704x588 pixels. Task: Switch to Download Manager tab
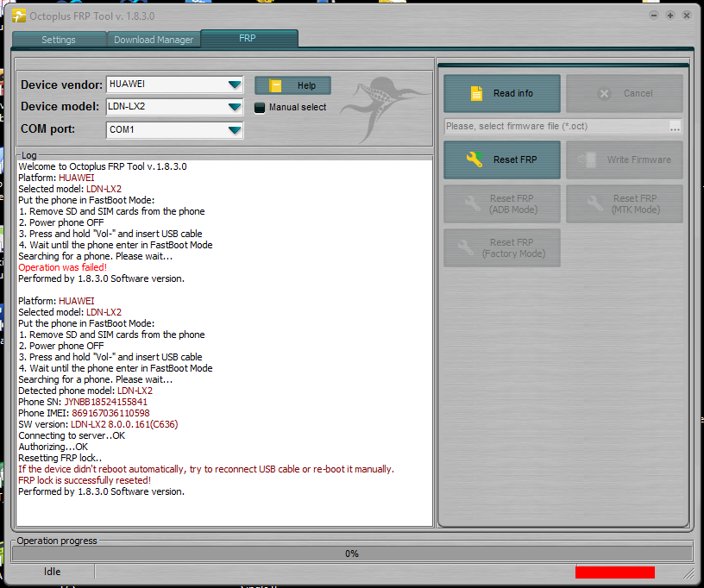[154, 40]
